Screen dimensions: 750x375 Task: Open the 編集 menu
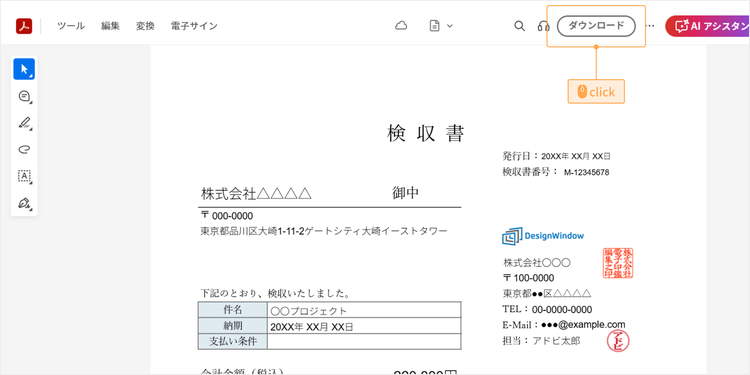[x=110, y=26]
